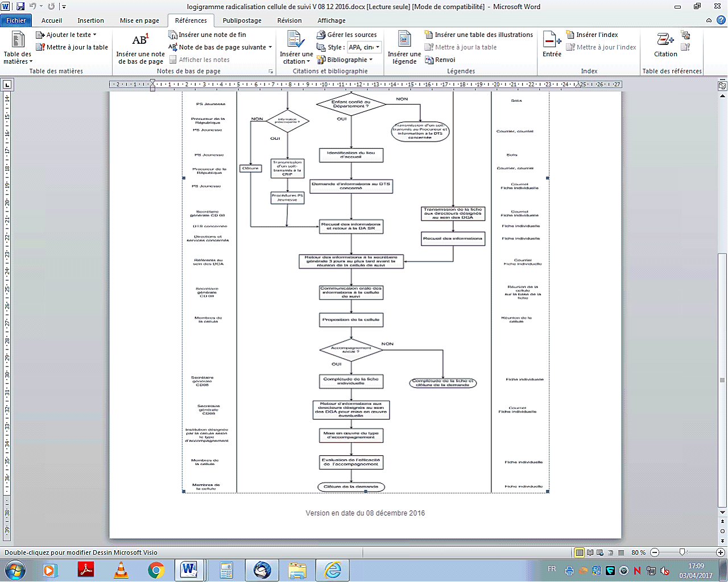Click the zoom slider handle

pos(682,552)
